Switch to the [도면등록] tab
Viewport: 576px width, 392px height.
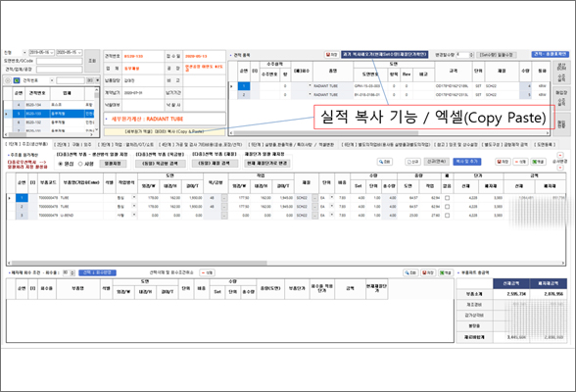point(545,145)
